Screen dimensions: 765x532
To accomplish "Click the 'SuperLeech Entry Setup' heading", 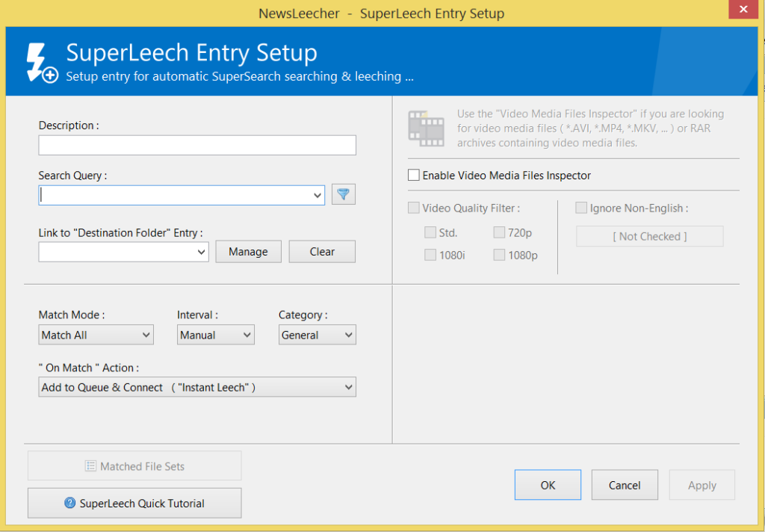I will 192,53.
